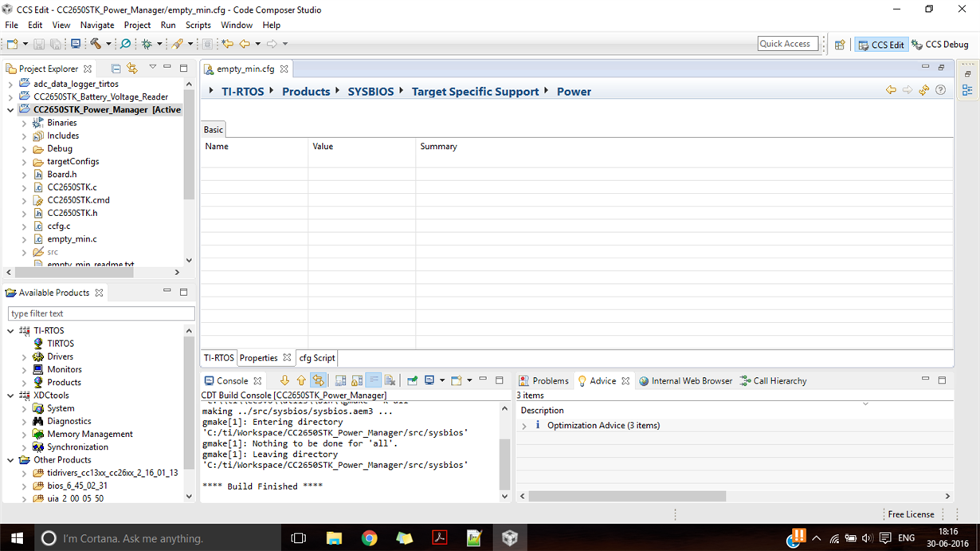Click Free License status bar text
This screenshot has width=980, height=551.
(911, 514)
